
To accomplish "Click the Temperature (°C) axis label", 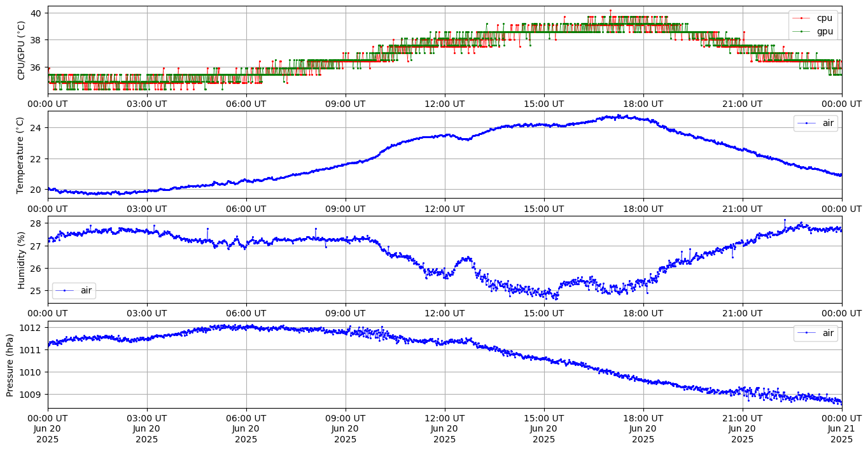I will [x=21, y=155].
